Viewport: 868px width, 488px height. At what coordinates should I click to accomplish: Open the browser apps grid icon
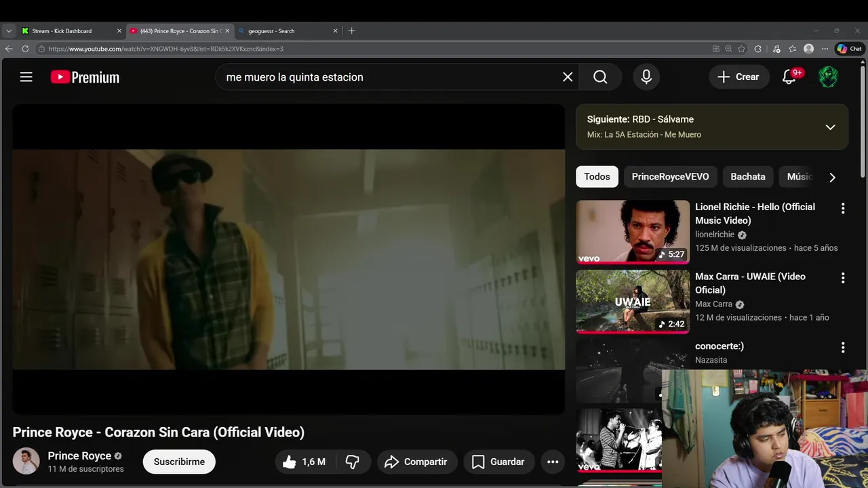[x=716, y=49]
